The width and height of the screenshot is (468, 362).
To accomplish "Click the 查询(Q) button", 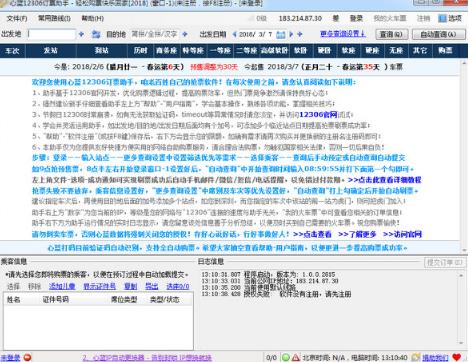I will pyautogui.click(x=392, y=34).
